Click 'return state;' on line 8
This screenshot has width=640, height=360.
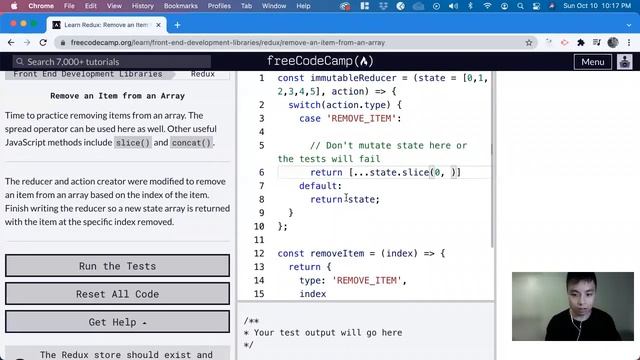click(345, 199)
